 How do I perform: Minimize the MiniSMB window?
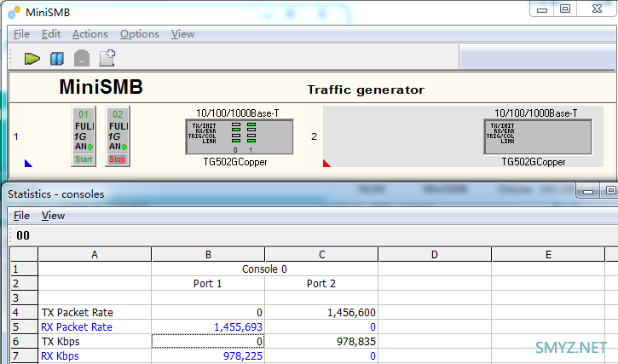tap(542, 9)
